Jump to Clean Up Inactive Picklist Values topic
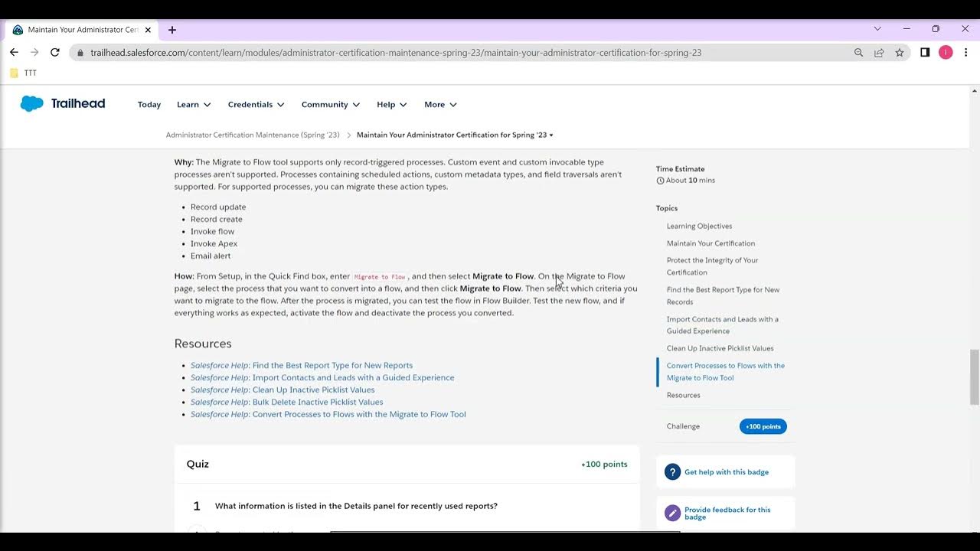Screen dimensions: 980x551 tap(720, 349)
